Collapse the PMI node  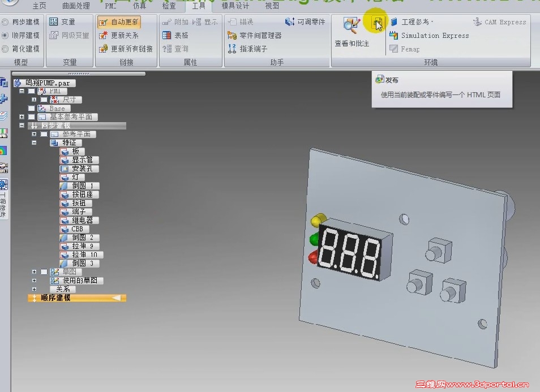pyautogui.click(x=22, y=91)
